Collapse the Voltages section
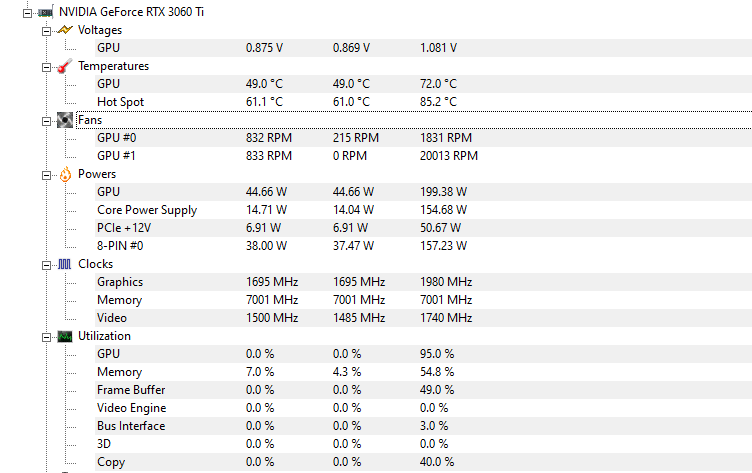 coord(47,32)
